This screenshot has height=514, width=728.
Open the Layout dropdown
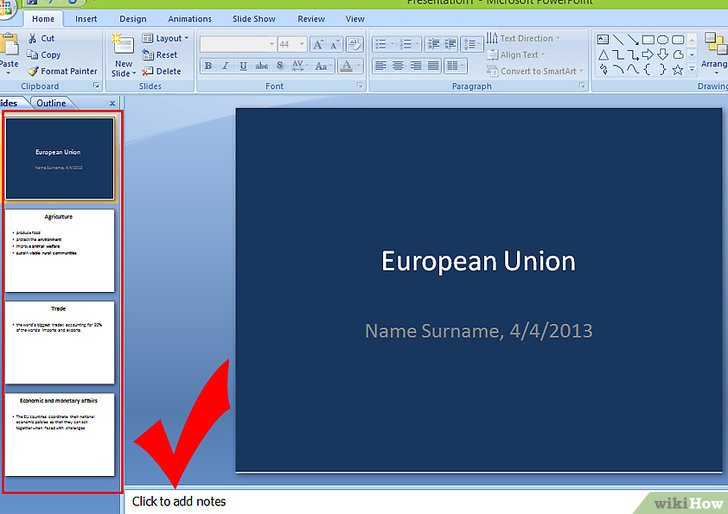165,38
